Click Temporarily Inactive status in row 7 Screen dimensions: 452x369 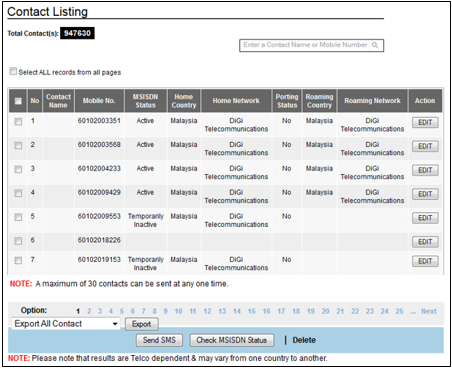click(x=146, y=264)
